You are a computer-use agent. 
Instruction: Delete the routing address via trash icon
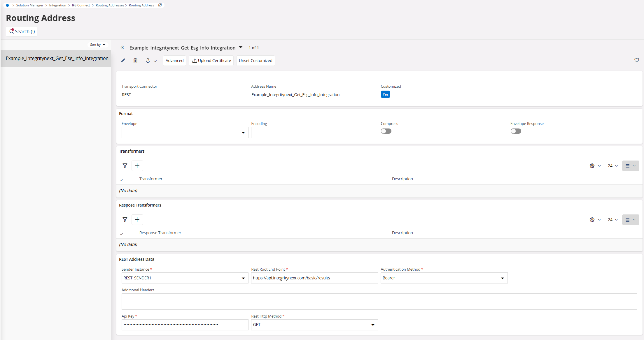(135, 60)
